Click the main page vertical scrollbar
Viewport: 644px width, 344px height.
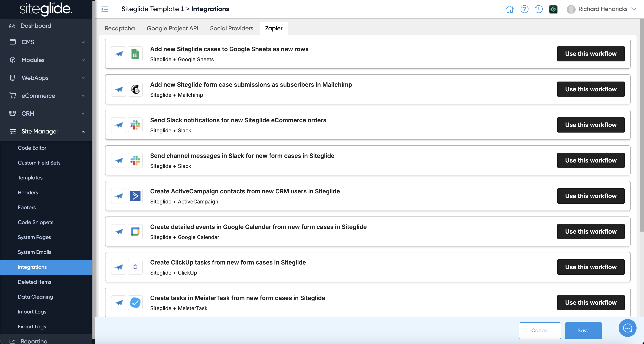coord(642,125)
